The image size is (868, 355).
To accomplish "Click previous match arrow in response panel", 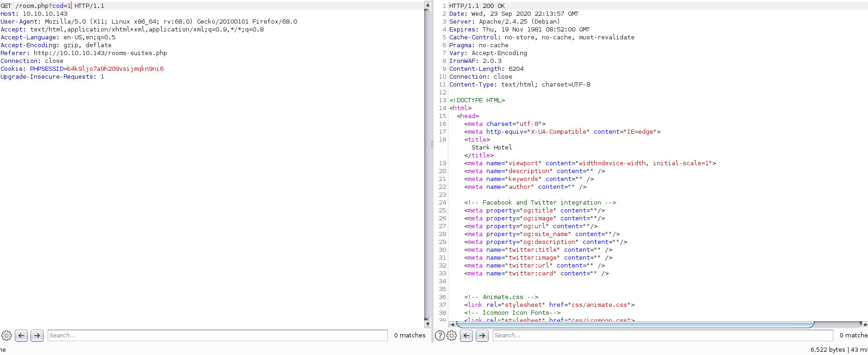I will coord(466,336).
